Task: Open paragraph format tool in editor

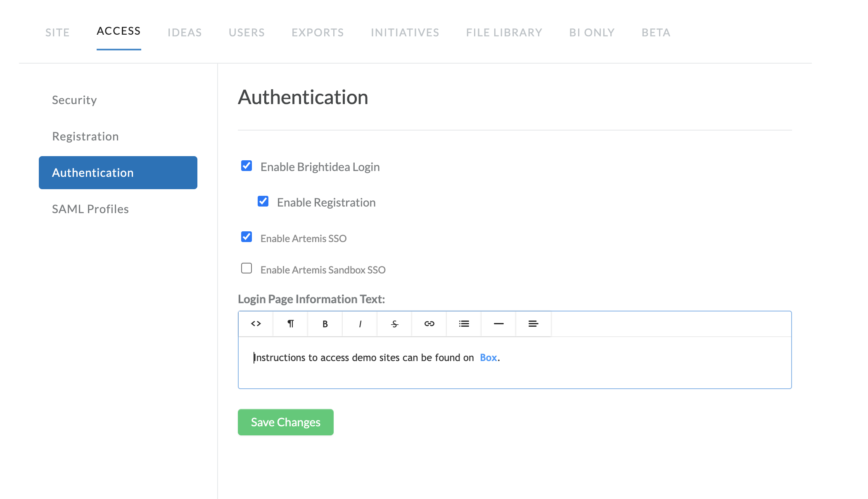Action: click(x=291, y=324)
